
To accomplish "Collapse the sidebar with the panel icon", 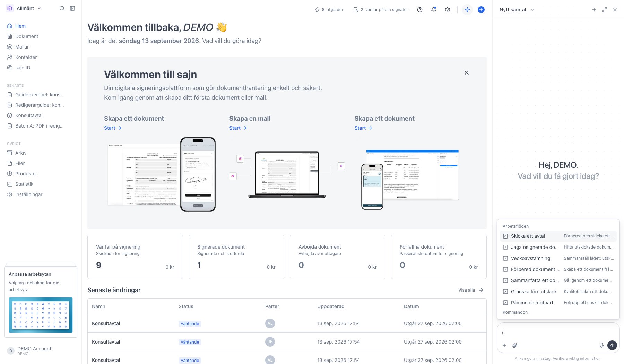I will [x=72, y=8].
